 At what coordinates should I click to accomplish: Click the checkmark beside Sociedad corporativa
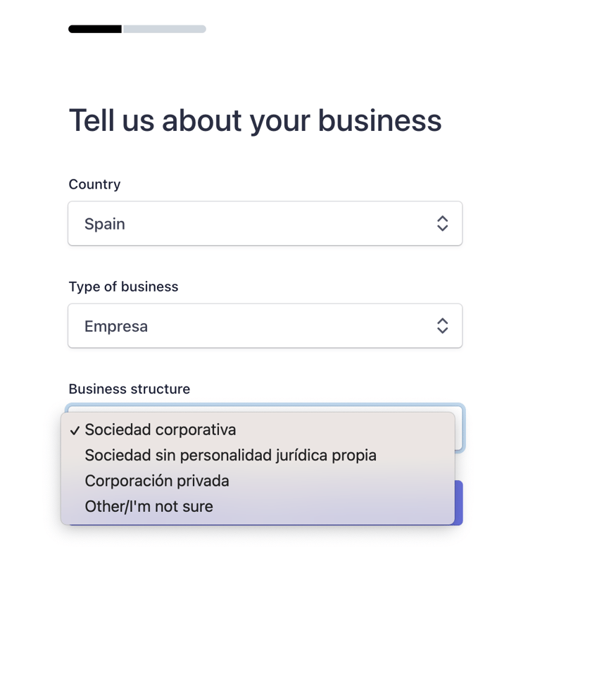coord(75,430)
